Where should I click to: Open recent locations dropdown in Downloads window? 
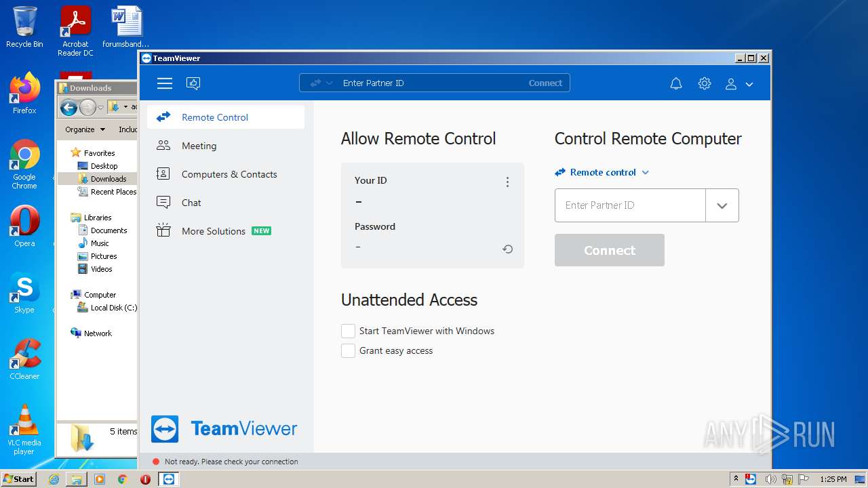coord(100,108)
